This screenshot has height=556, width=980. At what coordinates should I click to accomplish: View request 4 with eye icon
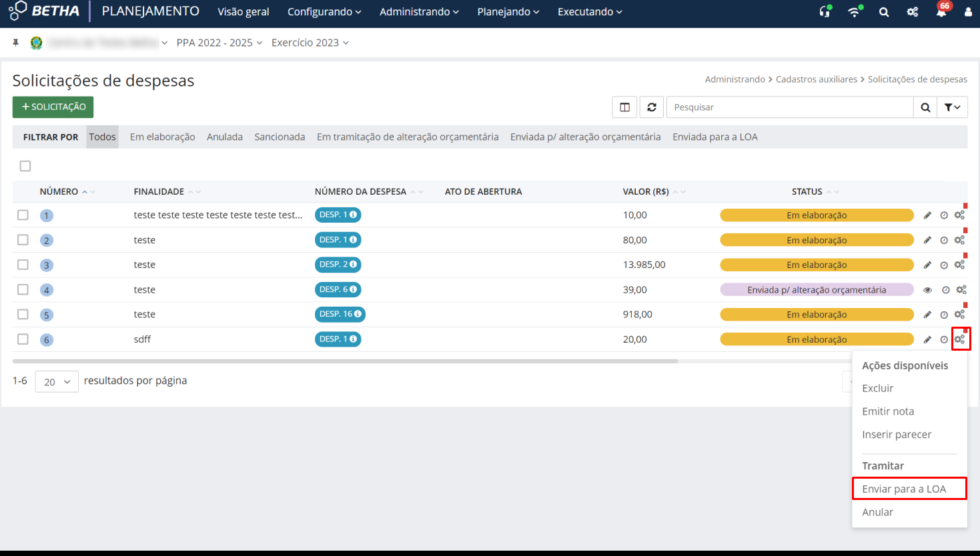pyautogui.click(x=927, y=290)
